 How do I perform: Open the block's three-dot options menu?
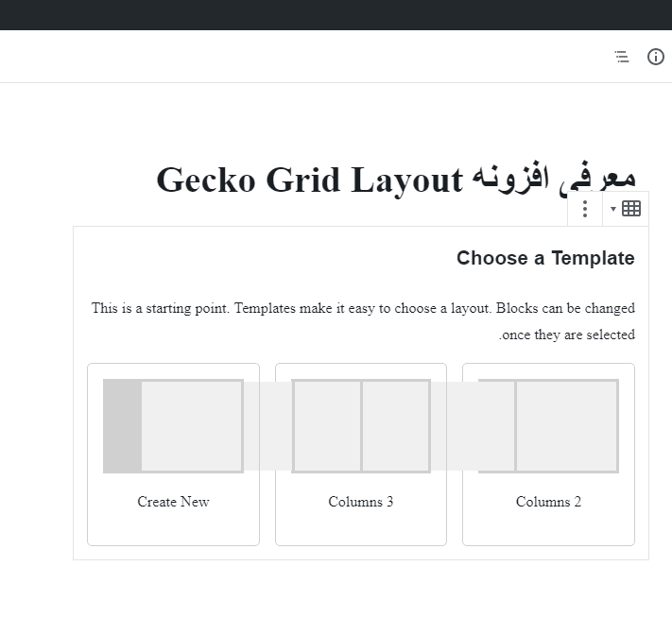tap(584, 209)
